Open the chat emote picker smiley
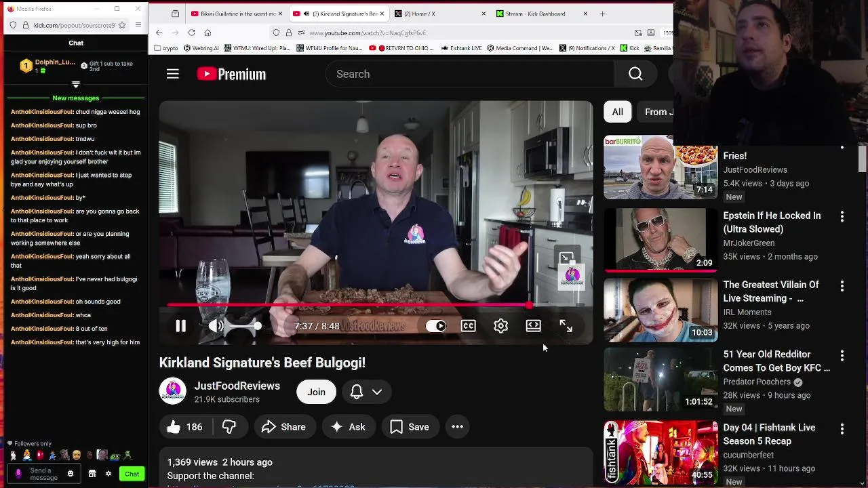The image size is (868, 488). tap(71, 474)
